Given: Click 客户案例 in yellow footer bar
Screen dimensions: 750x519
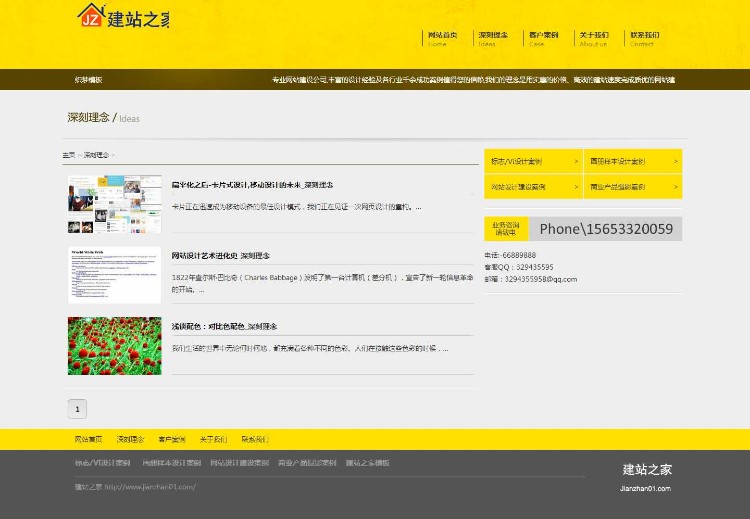Looking at the screenshot, I should click(171, 439).
